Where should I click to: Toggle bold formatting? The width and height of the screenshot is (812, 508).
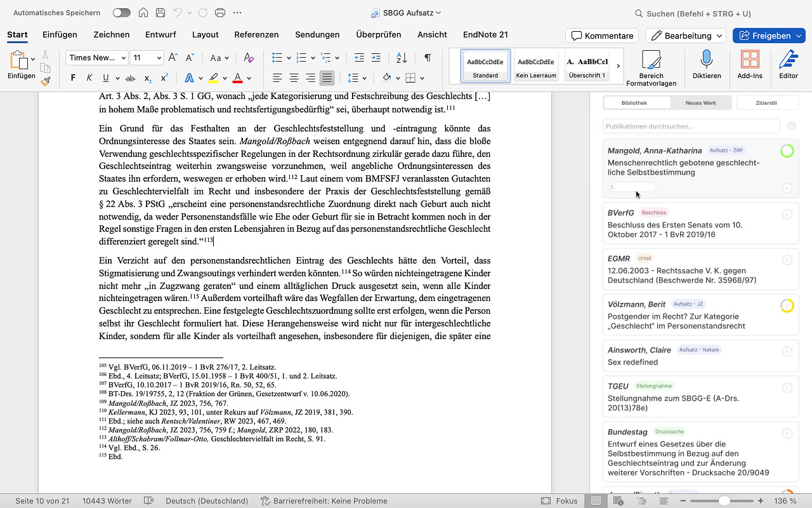pos(73,78)
